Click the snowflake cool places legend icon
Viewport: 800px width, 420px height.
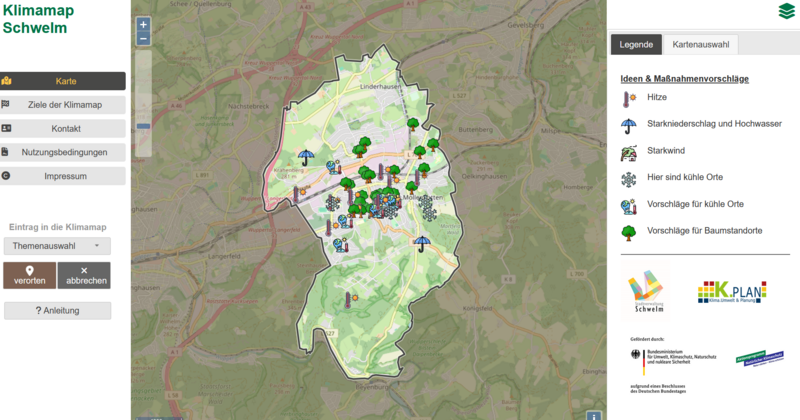pyautogui.click(x=628, y=179)
